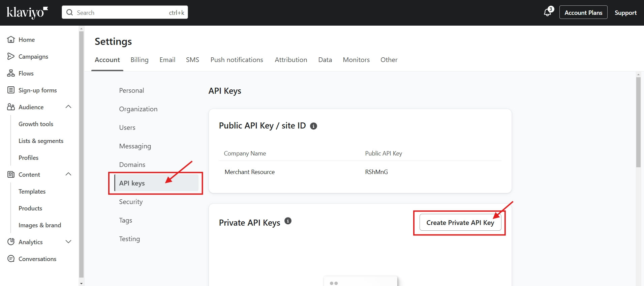
Task: Select the Data tab
Action: pyautogui.click(x=325, y=60)
